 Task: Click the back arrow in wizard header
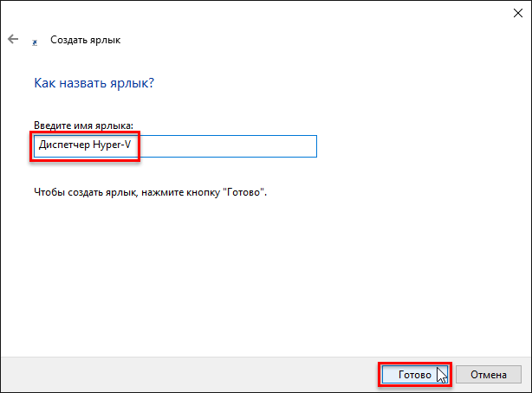(13, 39)
